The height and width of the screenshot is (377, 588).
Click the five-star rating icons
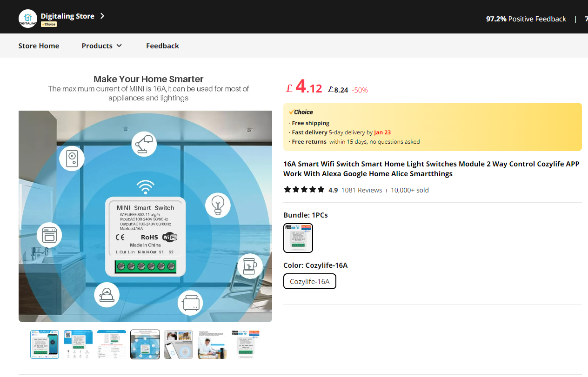coord(304,190)
